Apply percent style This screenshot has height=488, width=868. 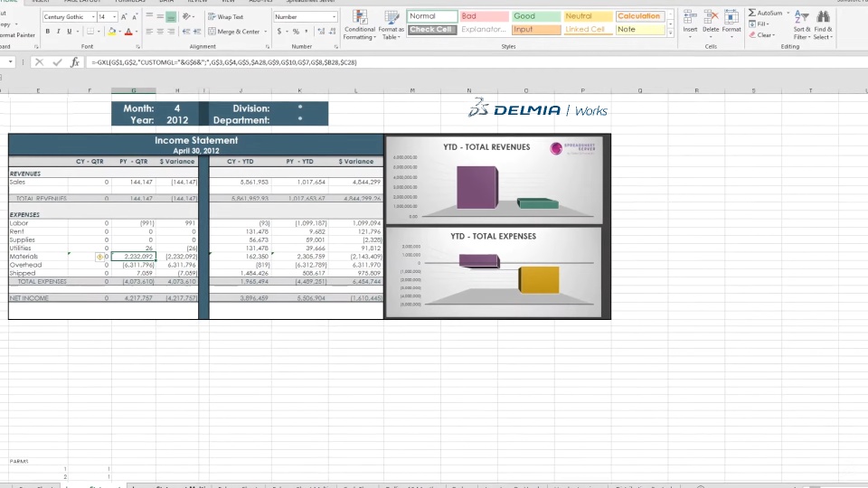[x=296, y=32]
